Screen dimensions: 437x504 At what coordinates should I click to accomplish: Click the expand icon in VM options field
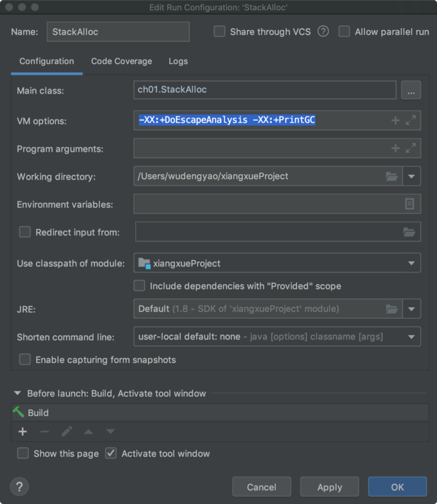410,120
